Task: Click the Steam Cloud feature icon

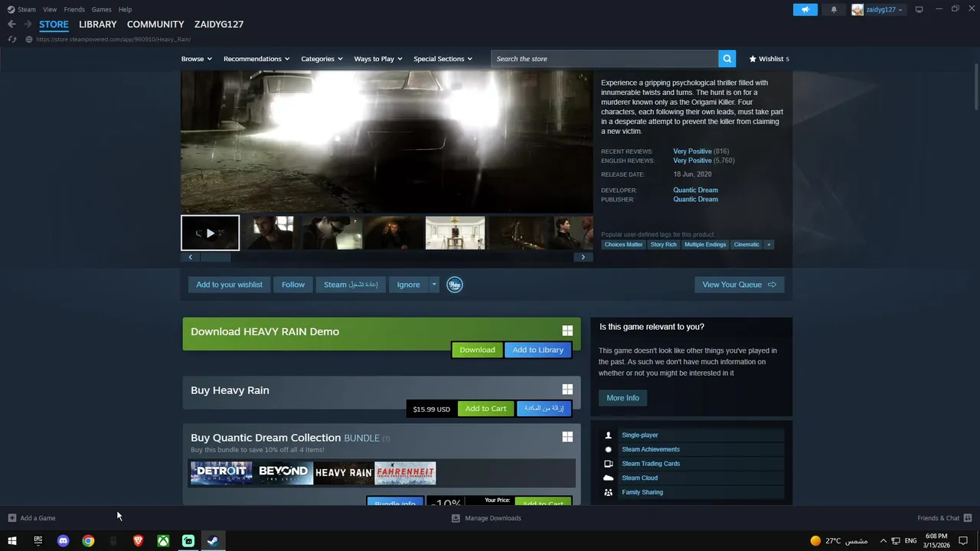Action: pos(609,478)
